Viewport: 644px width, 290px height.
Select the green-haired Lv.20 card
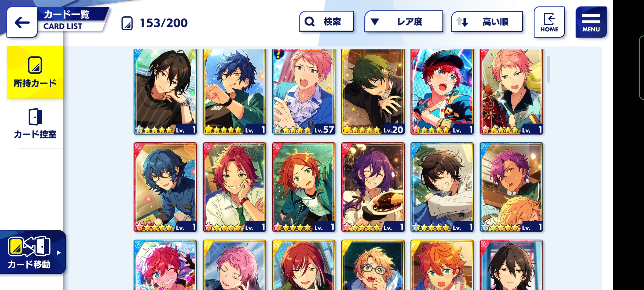[x=373, y=92]
